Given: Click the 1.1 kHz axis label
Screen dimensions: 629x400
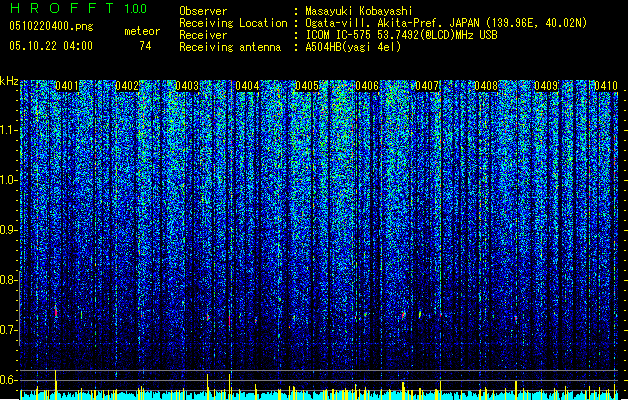Looking at the screenshot, I should coord(8,130).
